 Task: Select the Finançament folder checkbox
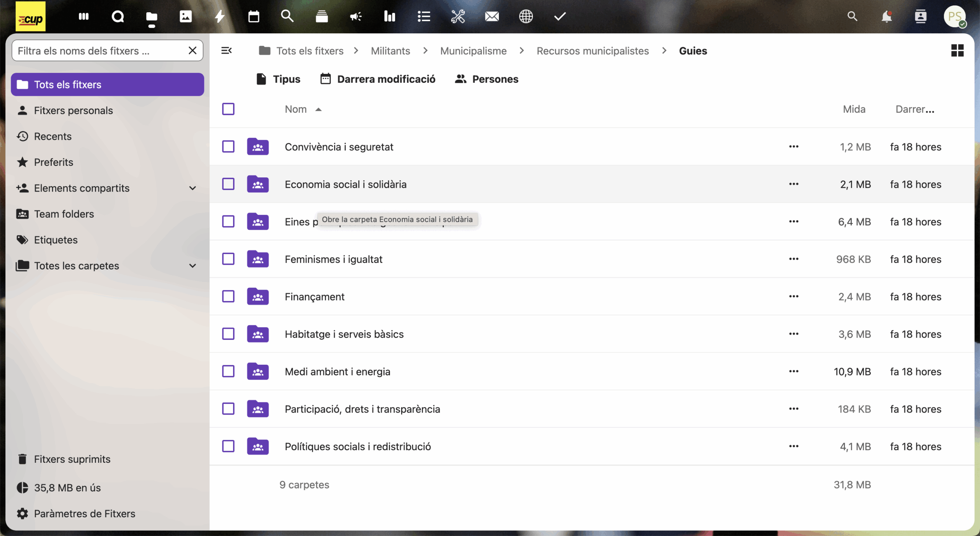click(228, 297)
